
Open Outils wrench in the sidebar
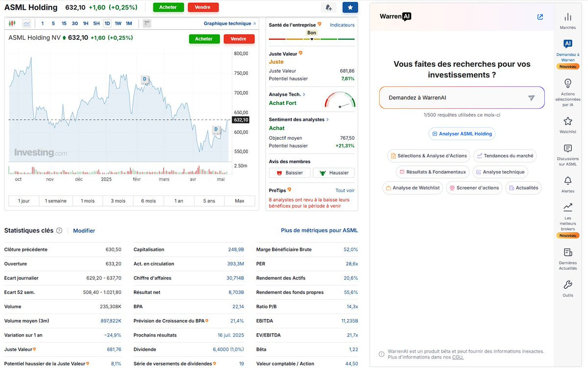(x=568, y=289)
